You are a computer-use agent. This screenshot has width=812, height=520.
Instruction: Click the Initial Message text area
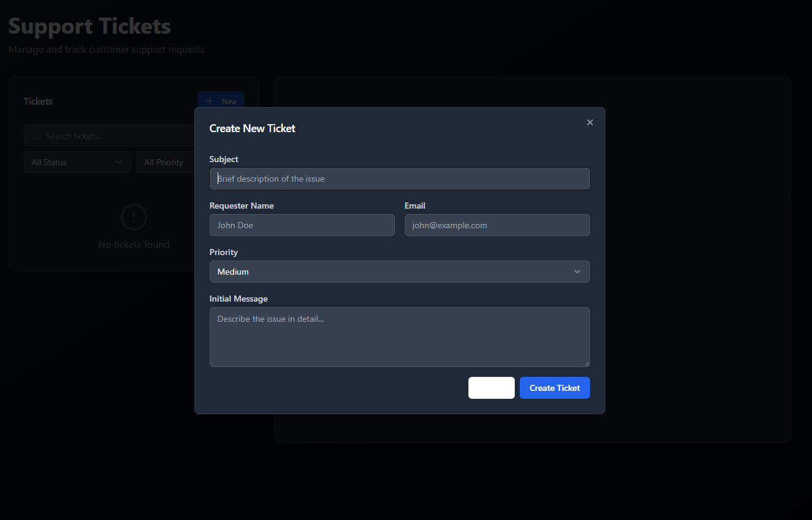click(x=400, y=337)
